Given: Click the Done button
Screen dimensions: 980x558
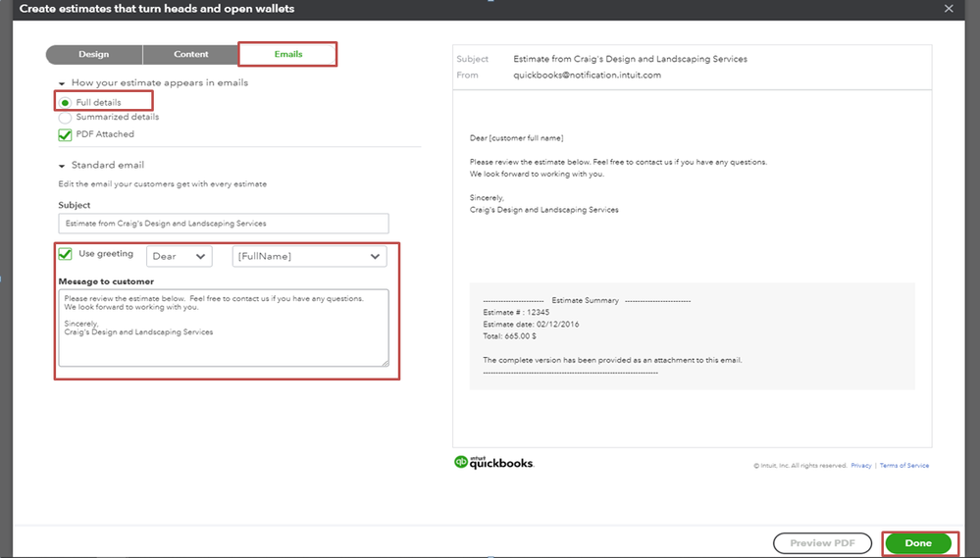Looking at the screenshot, I should tap(918, 543).
